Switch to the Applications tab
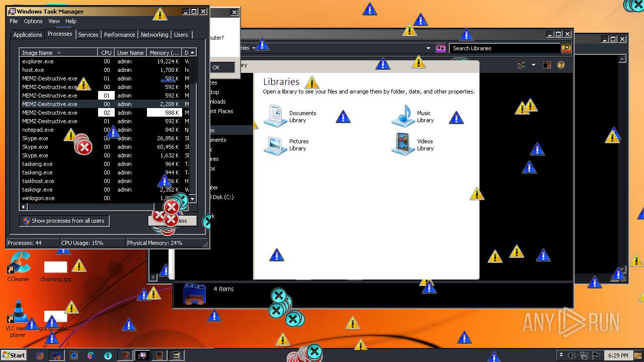This screenshot has width=644, height=362. (27, 35)
